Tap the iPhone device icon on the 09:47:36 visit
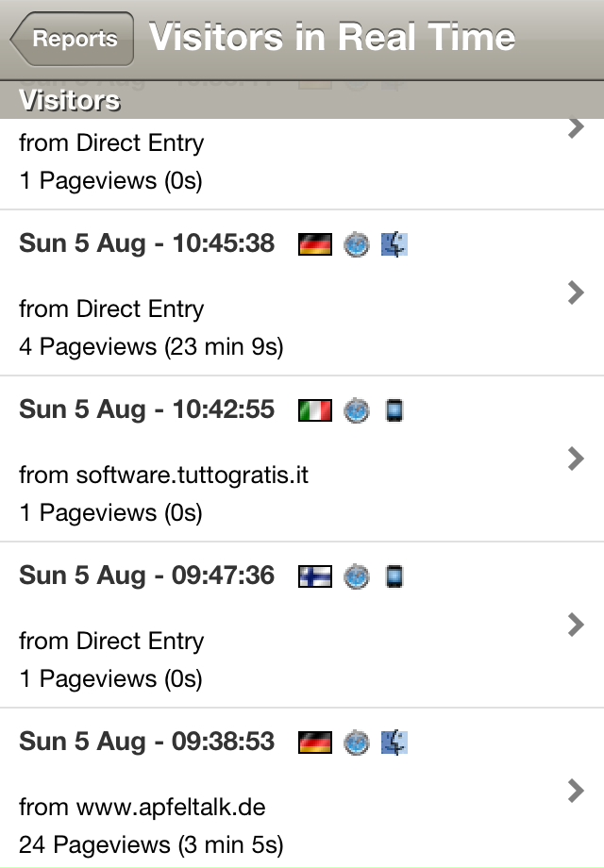The height and width of the screenshot is (868, 604). (x=394, y=576)
